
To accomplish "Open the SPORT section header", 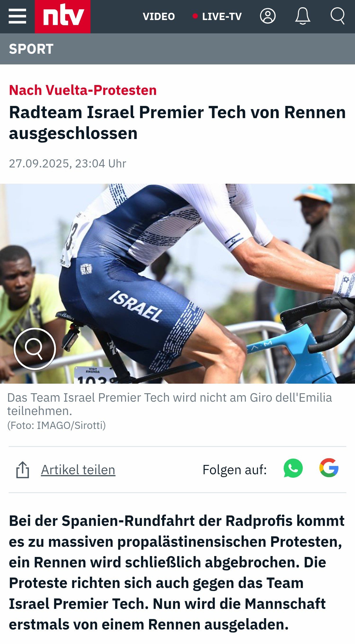I will (31, 49).
